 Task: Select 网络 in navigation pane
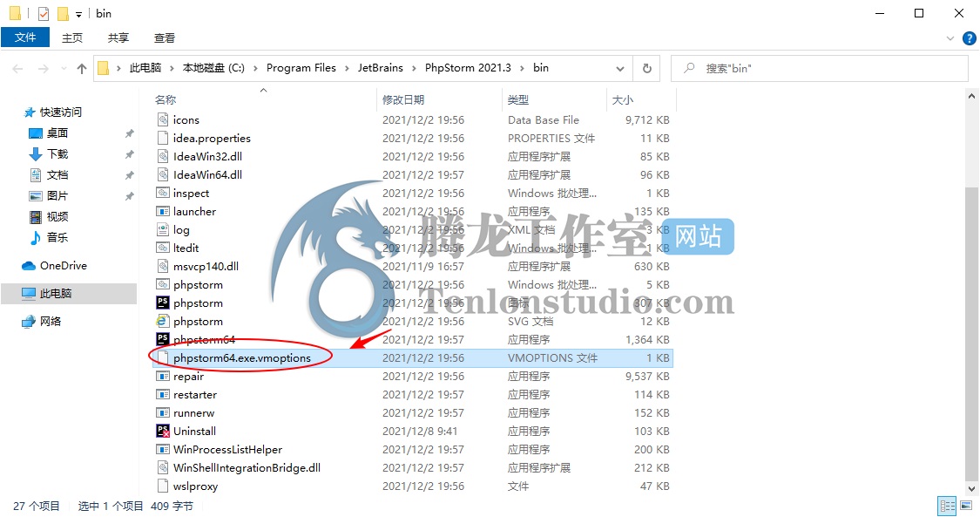(x=51, y=322)
